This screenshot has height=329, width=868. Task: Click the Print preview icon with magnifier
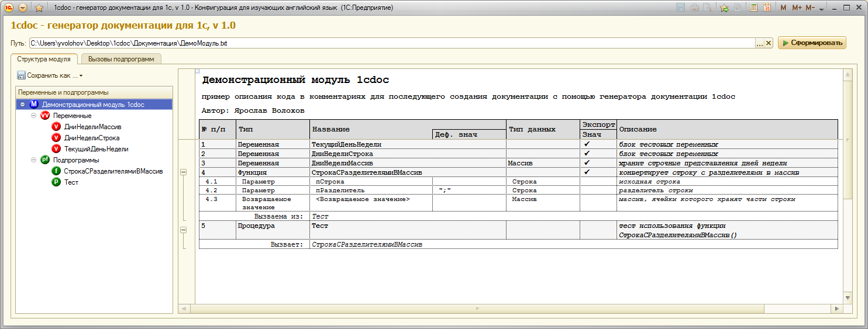707,8
